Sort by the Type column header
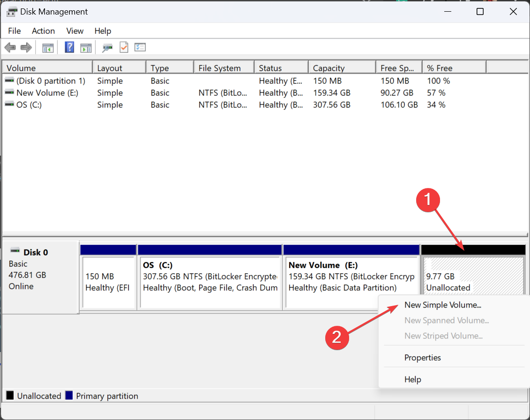The height and width of the screenshot is (420, 530). [171, 67]
